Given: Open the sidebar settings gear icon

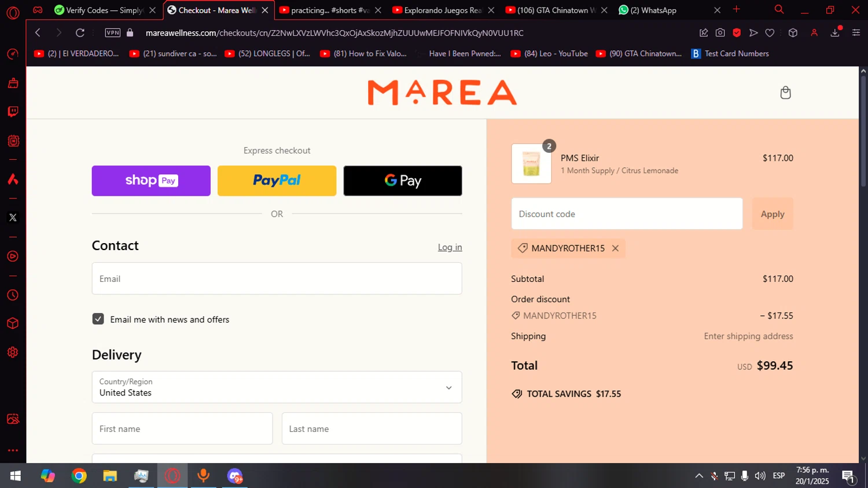Looking at the screenshot, I should 13,352.
